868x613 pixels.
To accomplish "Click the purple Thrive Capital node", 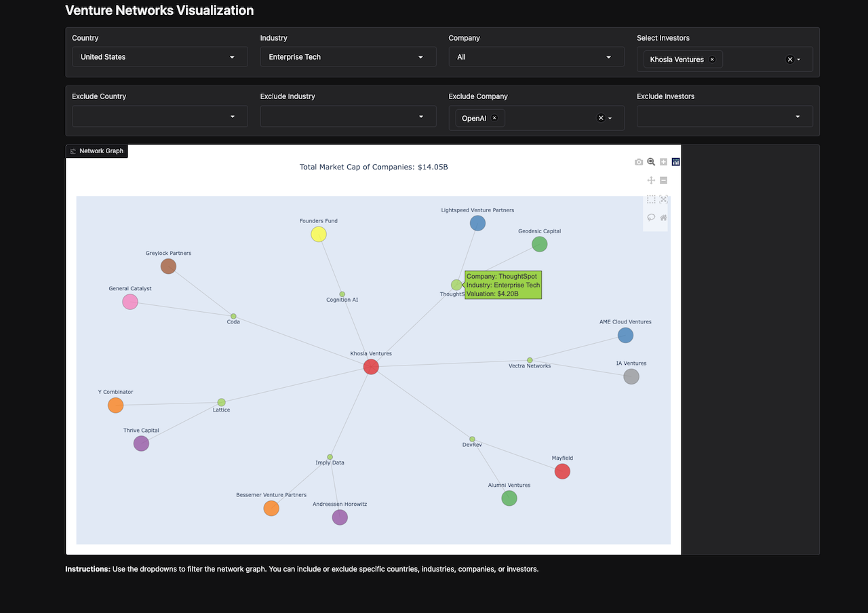I will click(141, 443).
